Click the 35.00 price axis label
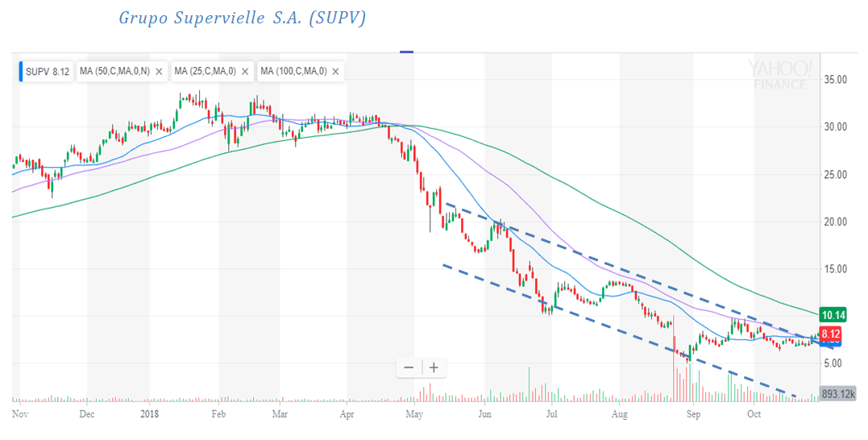The image size is (868, 440). [x=835, y=80]
